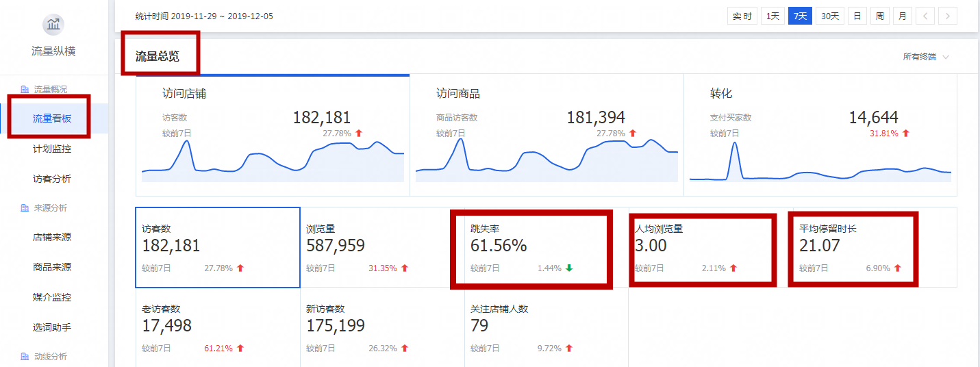980x367 pixels.
Task: Click the 181,394 商品访客数 value
Action: coord(595,118)
